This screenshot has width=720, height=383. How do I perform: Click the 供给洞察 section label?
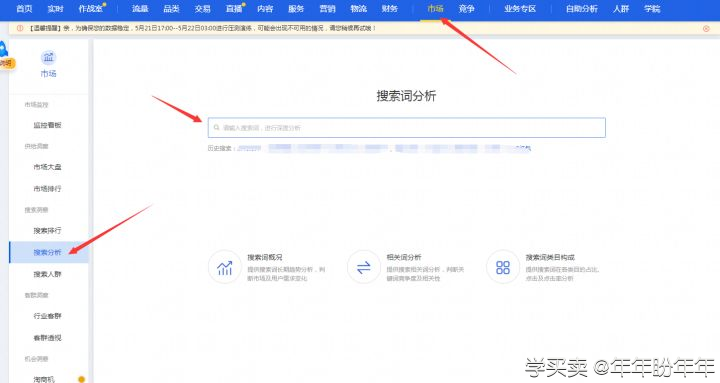[36, 146]
